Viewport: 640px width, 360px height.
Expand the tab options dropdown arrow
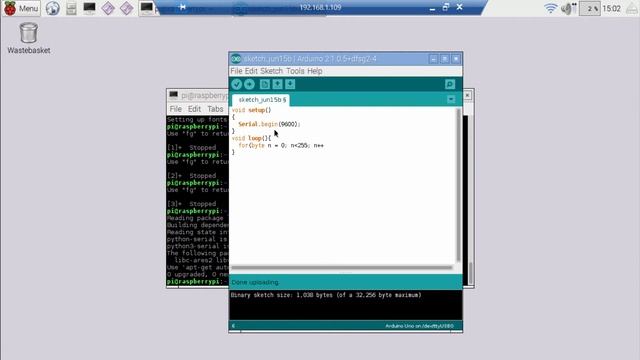pyautogui.click(x=451, y=99)
